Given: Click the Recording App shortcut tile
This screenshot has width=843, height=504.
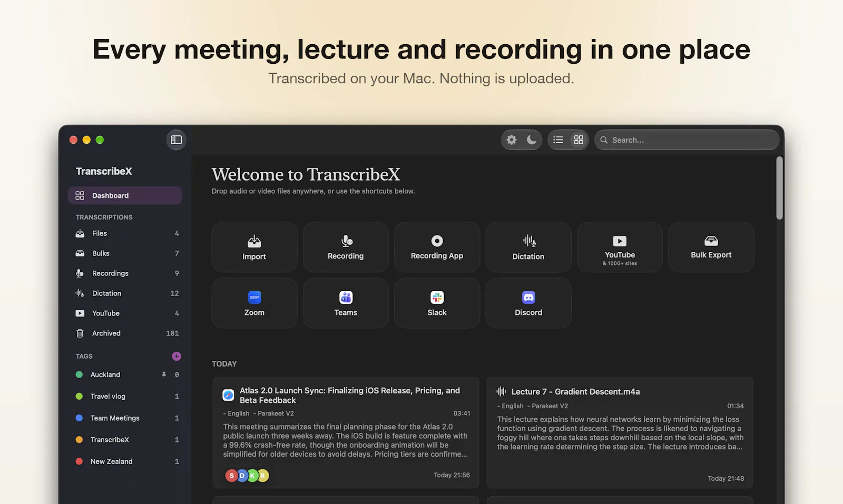Looking at the screenshot, I should (437, 247).
